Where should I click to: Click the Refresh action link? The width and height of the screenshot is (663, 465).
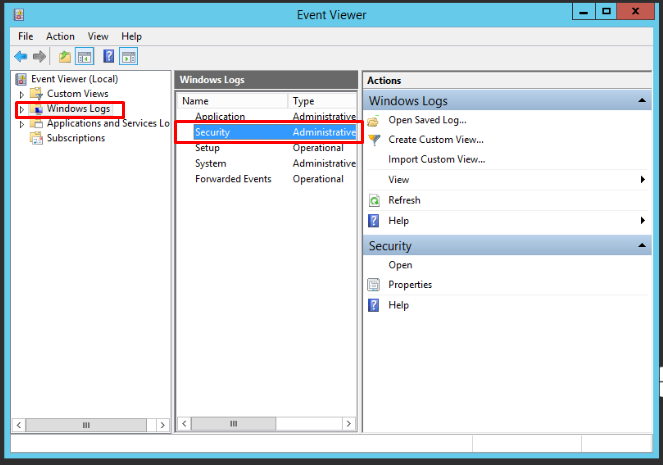(x=404, y=200)
